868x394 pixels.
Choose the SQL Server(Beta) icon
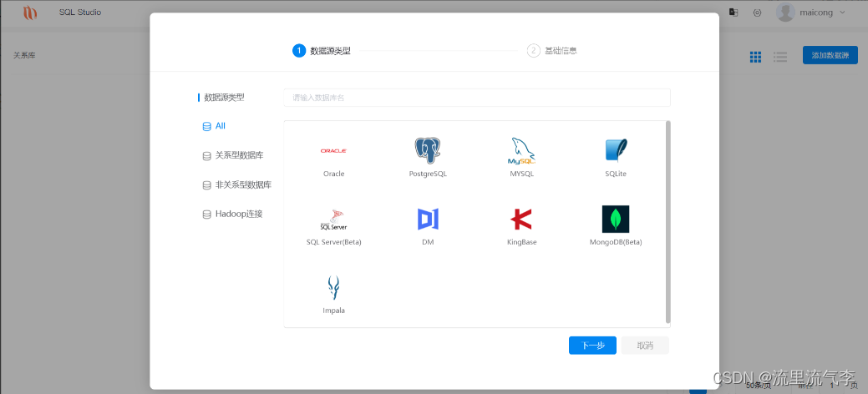point(334,220)
